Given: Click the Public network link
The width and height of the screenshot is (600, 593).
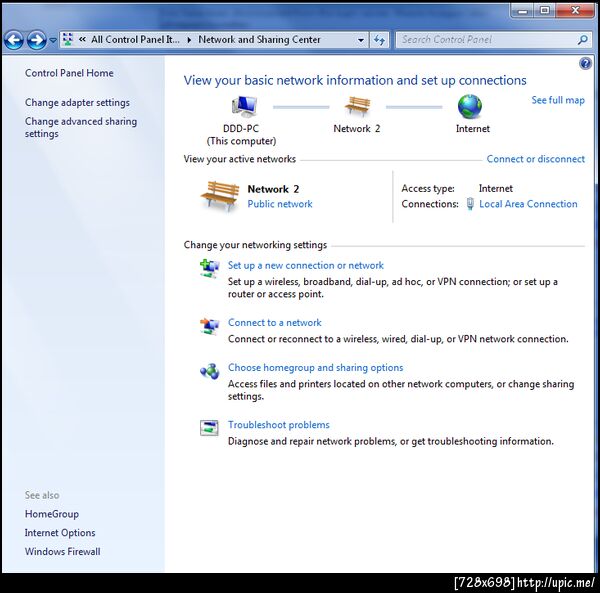Looking at the screenshot, I should tap(280, 204).
